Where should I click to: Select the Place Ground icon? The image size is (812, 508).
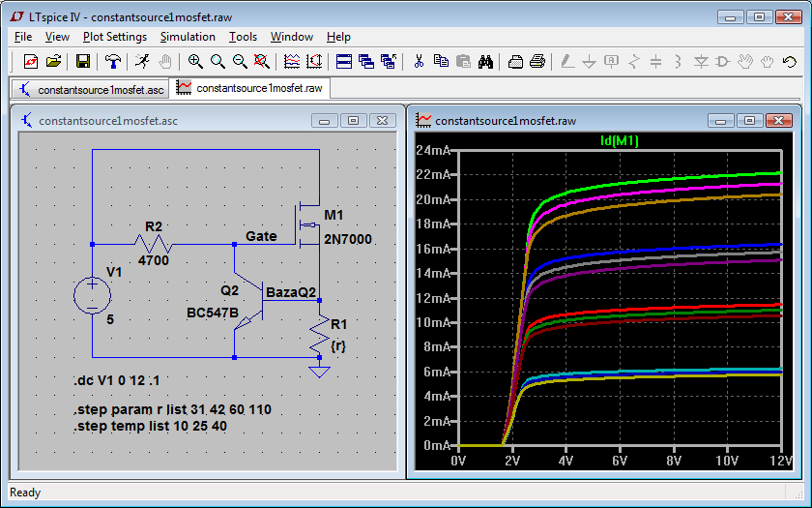pos(590,62)
